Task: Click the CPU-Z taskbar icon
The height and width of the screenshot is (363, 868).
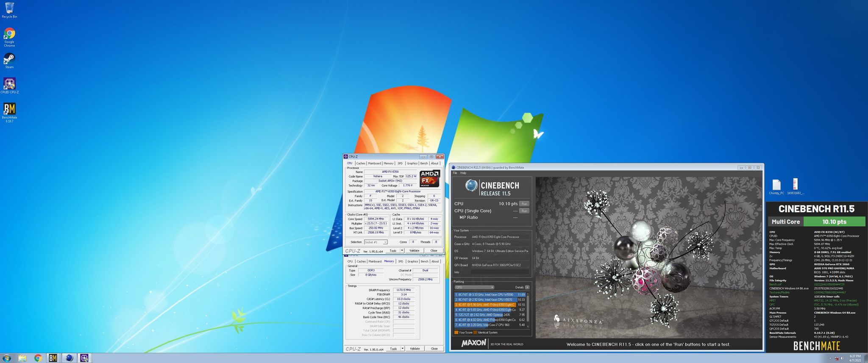Action: pos(84,358)
